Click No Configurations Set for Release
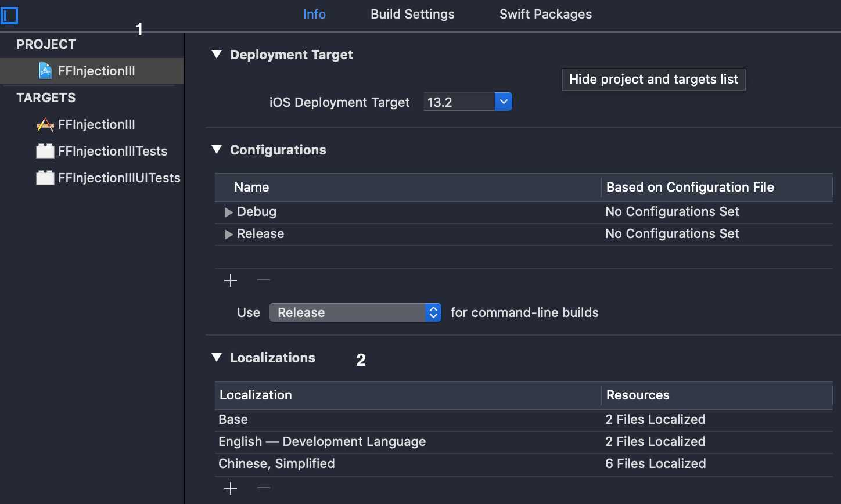Screen dimensions: 841x504 click(x=672, y=234)
